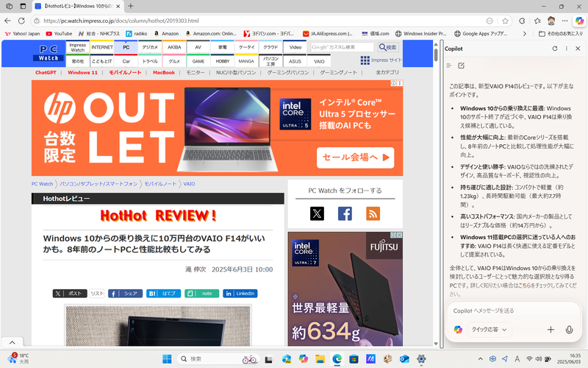
Task: Open the クラウド navigation tab
Action: [x=270, y=47]
